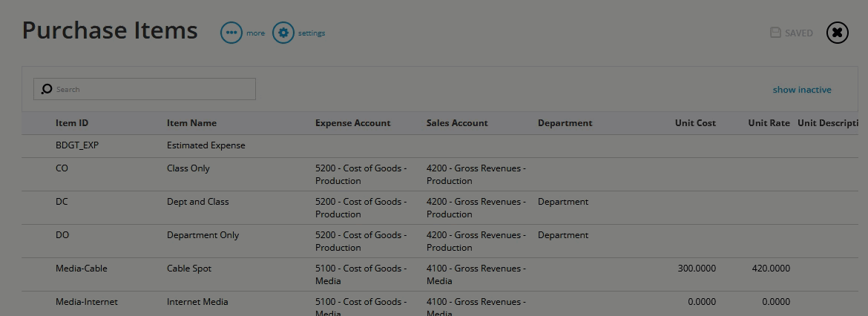Click the Unit Description column header
The width and height of the screenshot is (868, 316).
[828, 123]
